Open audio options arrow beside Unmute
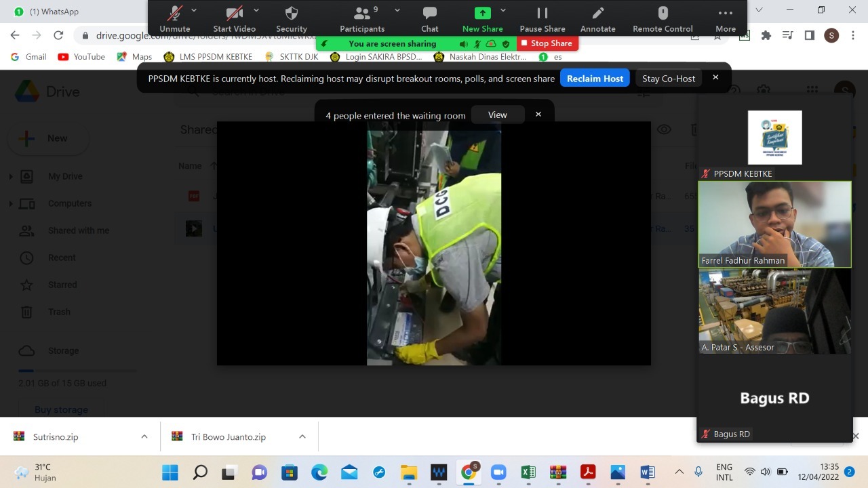868x488 pixels. pos(194,10)
